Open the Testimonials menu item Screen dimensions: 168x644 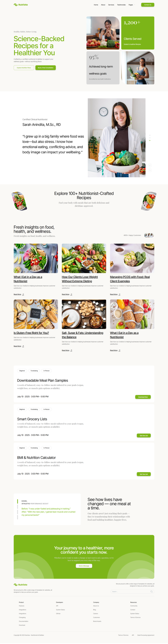121,5
